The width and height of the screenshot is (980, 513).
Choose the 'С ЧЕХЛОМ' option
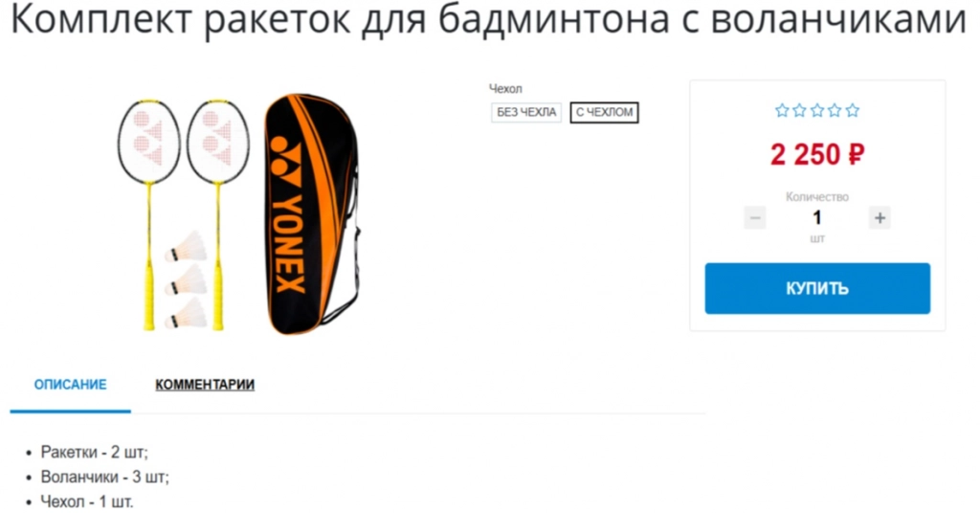click(x=605, y=113)
